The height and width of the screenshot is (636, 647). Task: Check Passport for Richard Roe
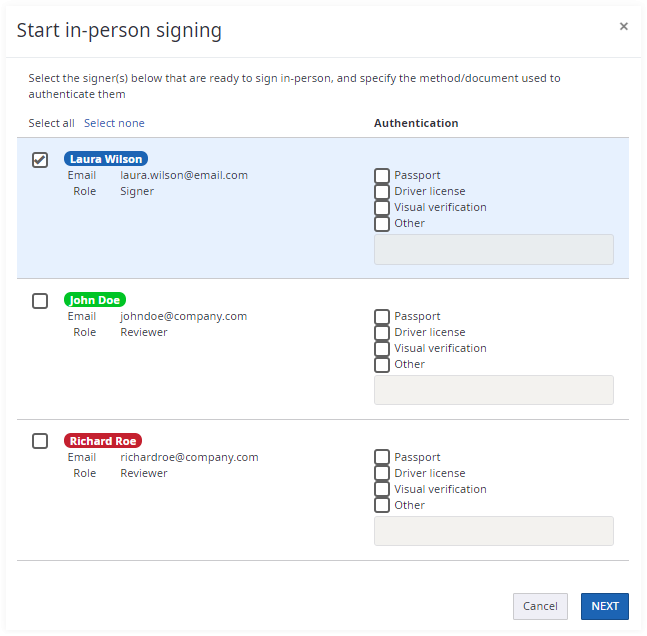click(x=382, y=458)
